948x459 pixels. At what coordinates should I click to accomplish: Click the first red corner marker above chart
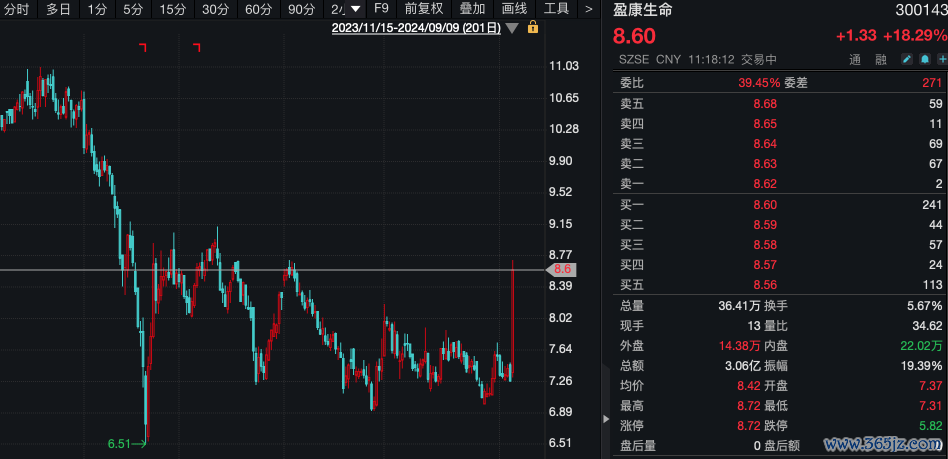pyautogui.click(x=143, y=47)
